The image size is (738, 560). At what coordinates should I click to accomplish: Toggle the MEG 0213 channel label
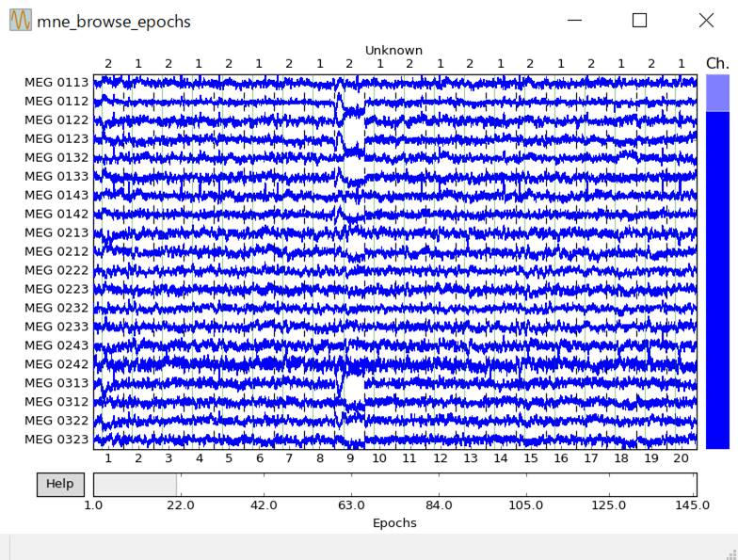pos(56,232)
